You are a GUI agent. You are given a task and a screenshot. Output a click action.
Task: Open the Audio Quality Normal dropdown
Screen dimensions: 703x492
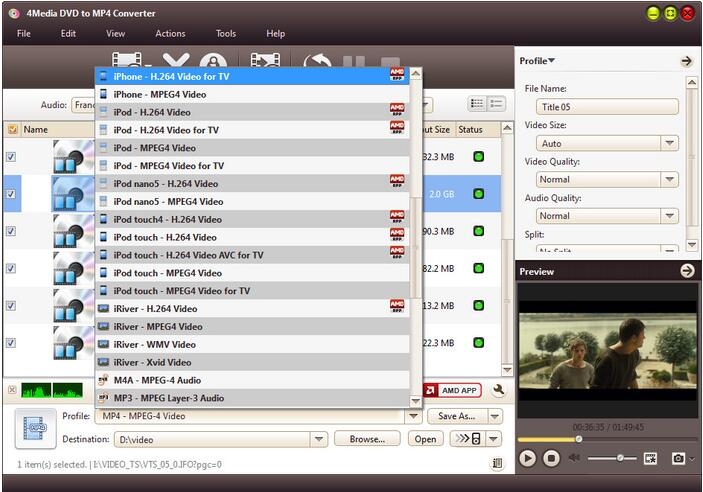click(x=669, y=216)
